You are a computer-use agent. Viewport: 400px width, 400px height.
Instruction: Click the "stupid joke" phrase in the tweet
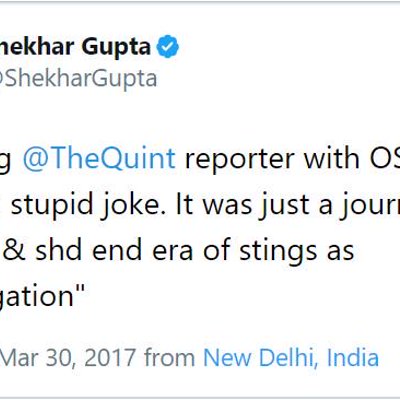tap(85, 205)
